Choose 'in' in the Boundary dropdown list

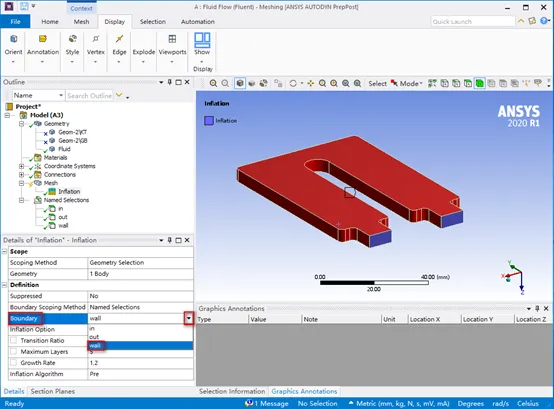tap(140, 328)
